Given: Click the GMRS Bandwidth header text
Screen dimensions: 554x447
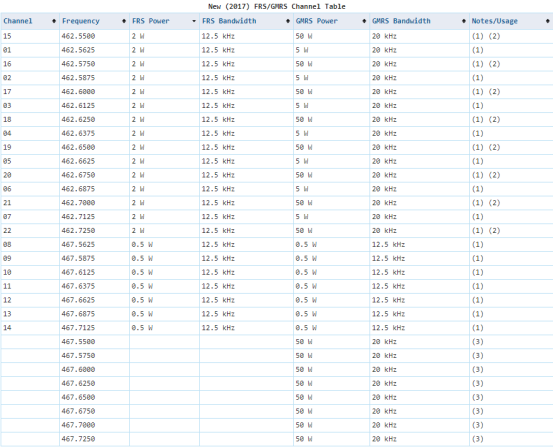Looking at the screenshot, I should [401, 21].
